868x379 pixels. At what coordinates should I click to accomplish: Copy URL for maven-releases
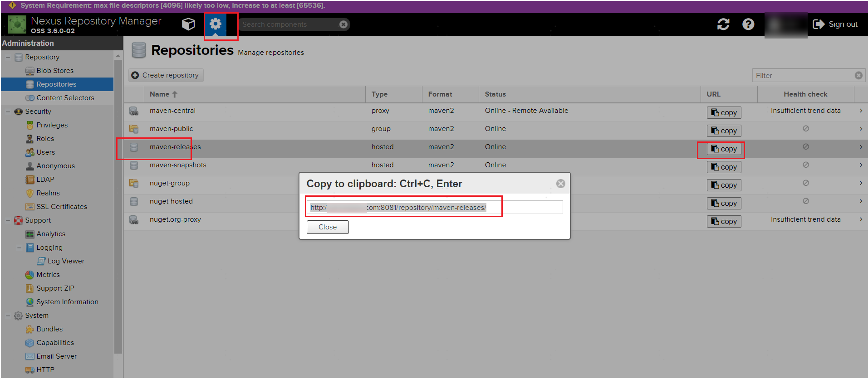point(724,149)
